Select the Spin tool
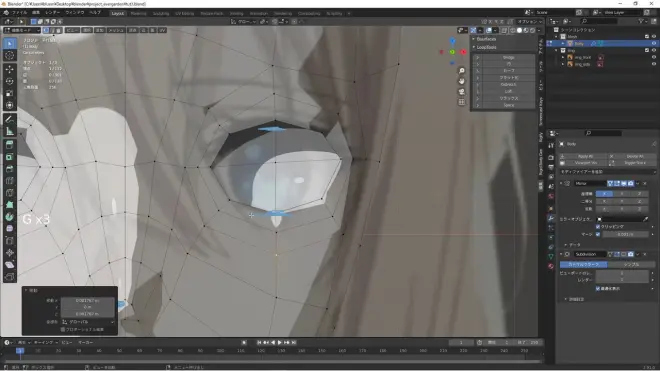Screen dimensions: 660x371 (10, 216)
